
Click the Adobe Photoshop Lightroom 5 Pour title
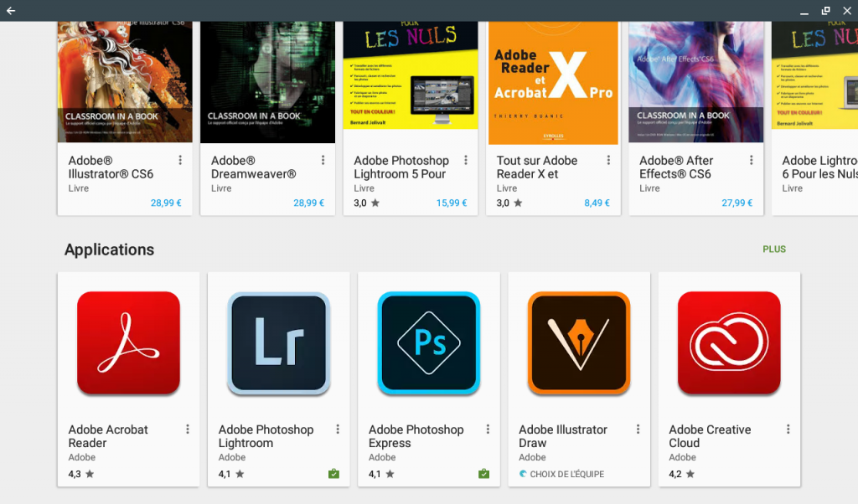401,167
